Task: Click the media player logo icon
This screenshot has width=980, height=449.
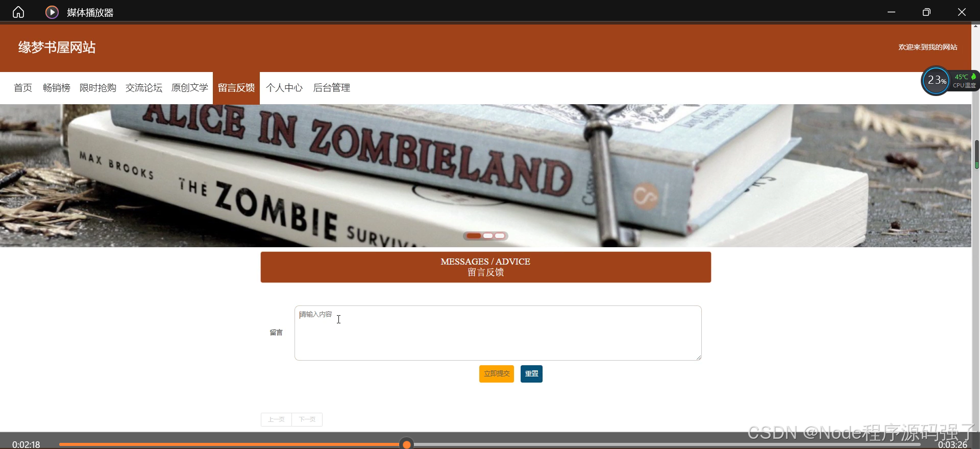Action: (x=52, y=12)
